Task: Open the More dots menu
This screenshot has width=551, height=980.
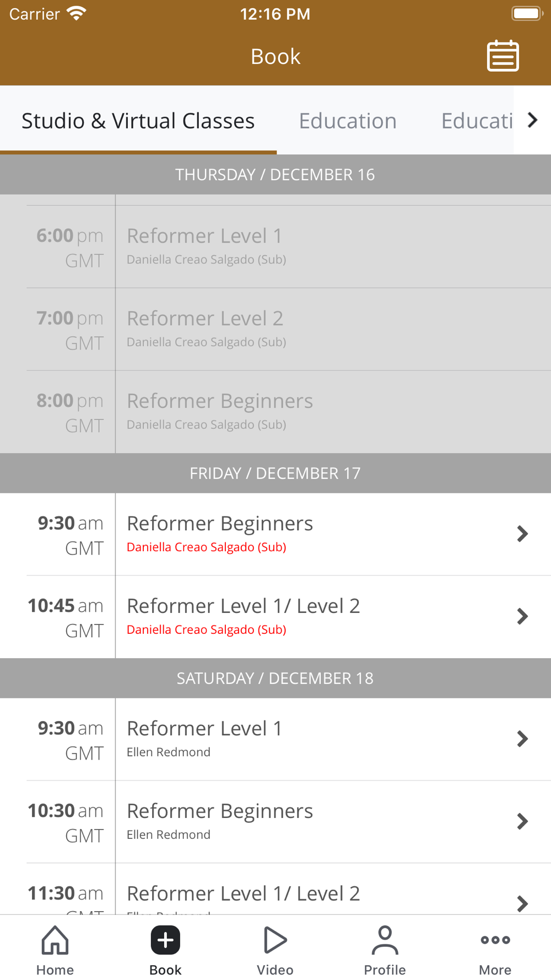Action: click(495, 940)
